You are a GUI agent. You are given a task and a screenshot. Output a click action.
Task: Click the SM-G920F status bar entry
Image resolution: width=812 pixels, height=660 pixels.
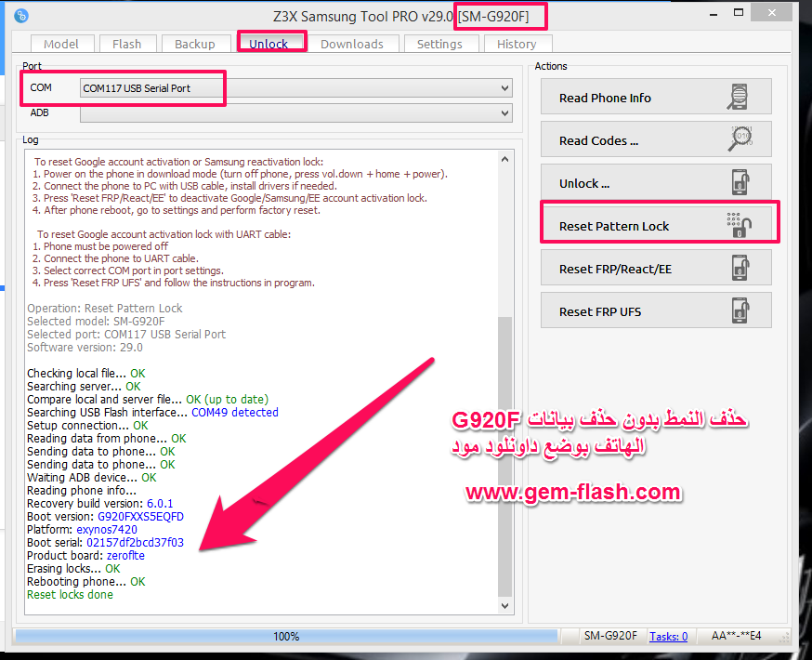click(x=611, y=636)
